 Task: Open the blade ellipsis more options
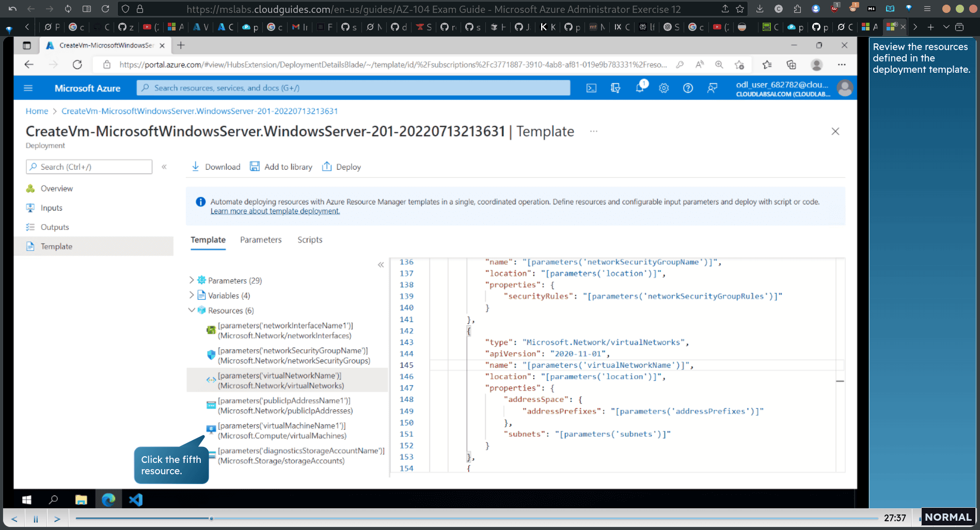click(594, 131)
